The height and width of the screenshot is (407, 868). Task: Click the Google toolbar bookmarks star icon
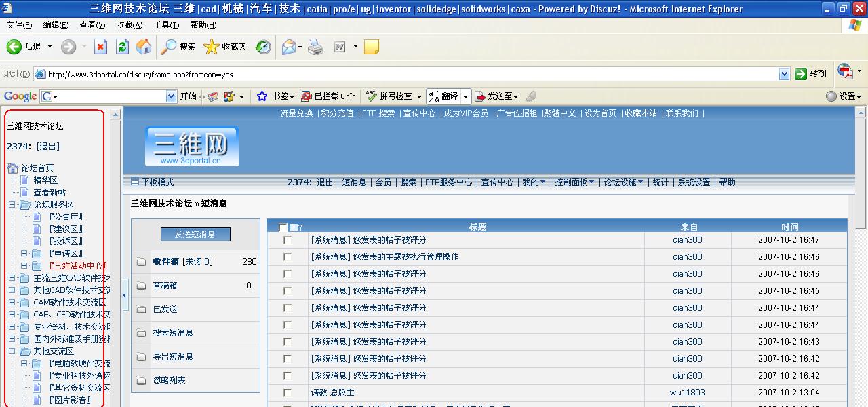[262, 96]
